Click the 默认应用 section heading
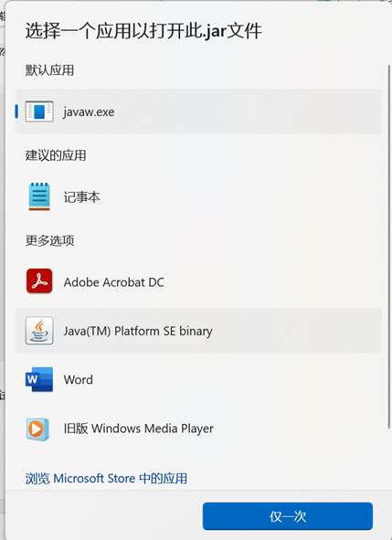Viewport: 392px width, 540px height. pyautogui.click(x=49, y=70)
